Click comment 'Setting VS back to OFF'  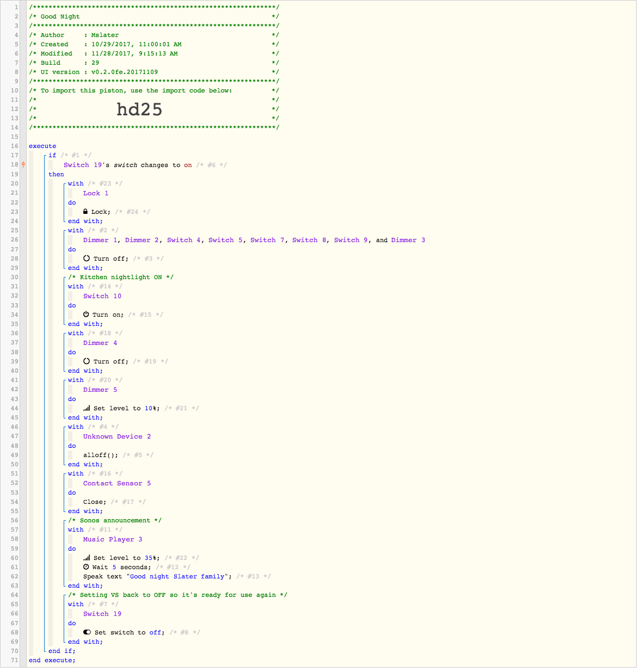point(178,595)
